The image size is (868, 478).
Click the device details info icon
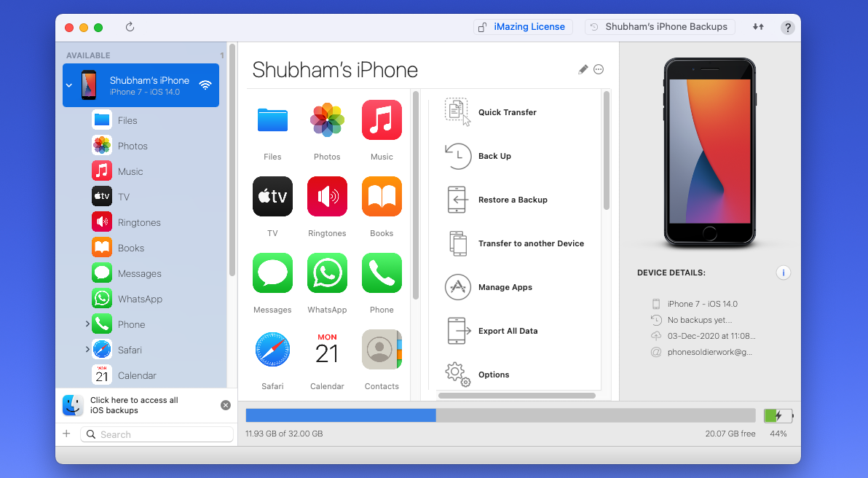point(784,273)
